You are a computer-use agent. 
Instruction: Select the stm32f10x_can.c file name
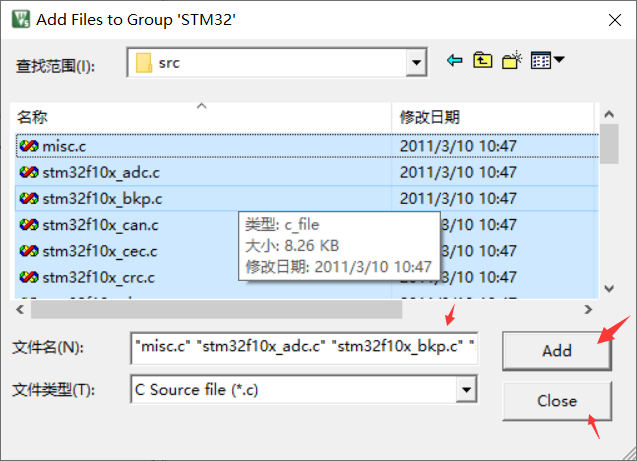[x=100, y=225]
